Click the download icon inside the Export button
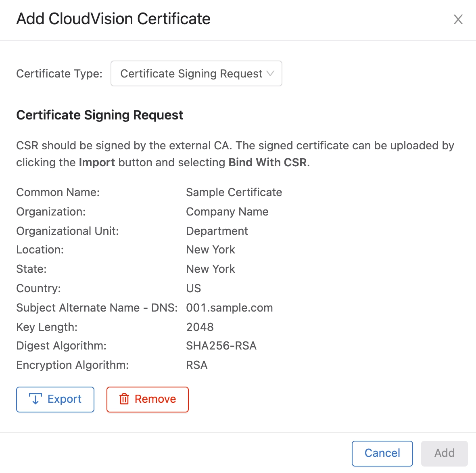Image resolution: width=476 pixels, height=473 pixels. click(35, 399)
